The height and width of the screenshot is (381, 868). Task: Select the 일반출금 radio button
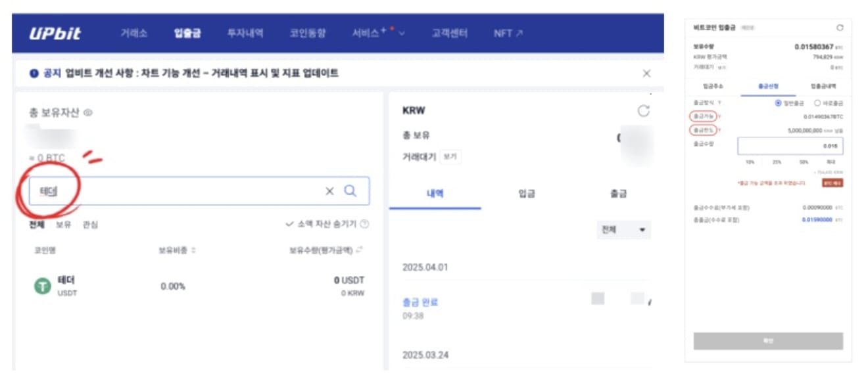pos(778,102)
